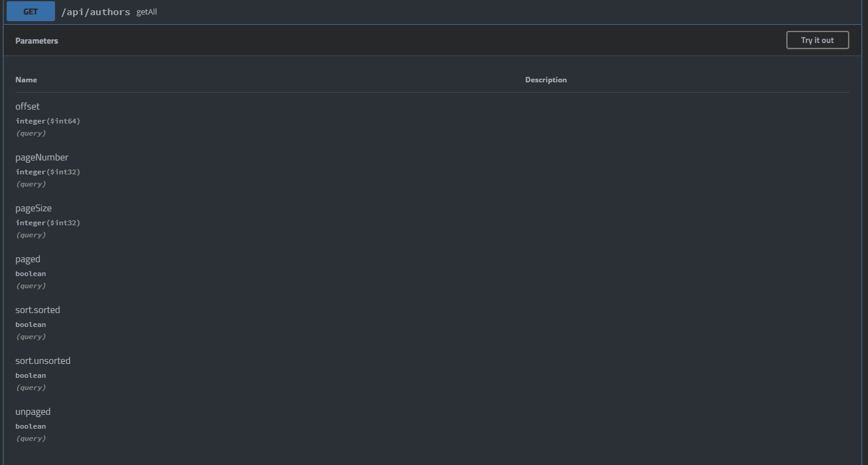
Task: Click the pageNumber parameter label
Action: (41, 157)
